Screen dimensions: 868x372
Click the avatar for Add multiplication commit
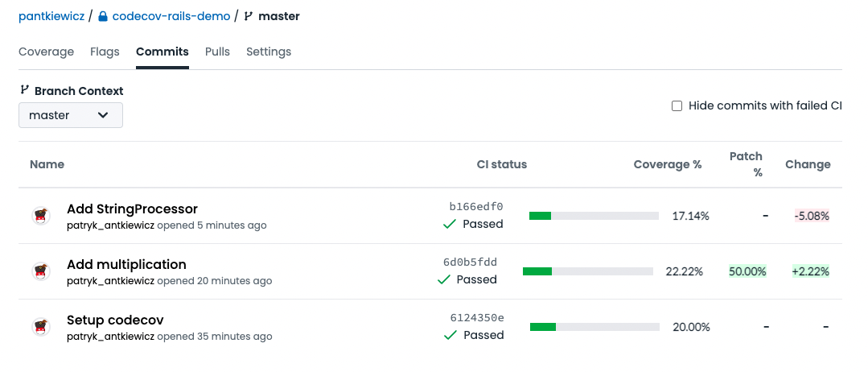[41, 271]
